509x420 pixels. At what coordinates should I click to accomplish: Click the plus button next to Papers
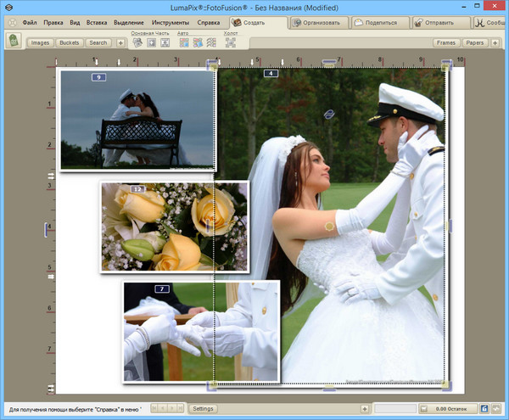pos(495,42)
